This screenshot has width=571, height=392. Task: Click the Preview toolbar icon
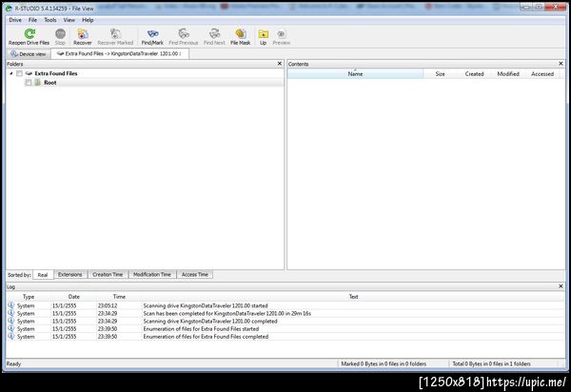[281, 34]
